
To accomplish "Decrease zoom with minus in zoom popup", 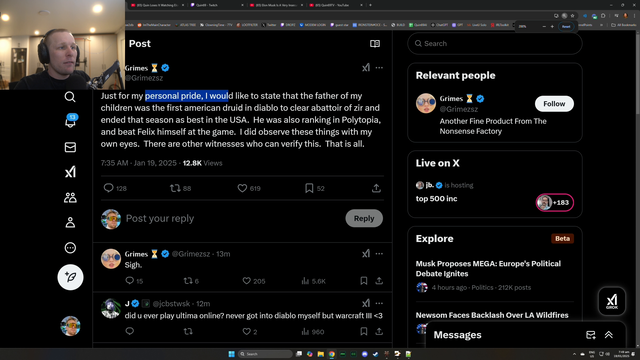I will pos(544,27).
